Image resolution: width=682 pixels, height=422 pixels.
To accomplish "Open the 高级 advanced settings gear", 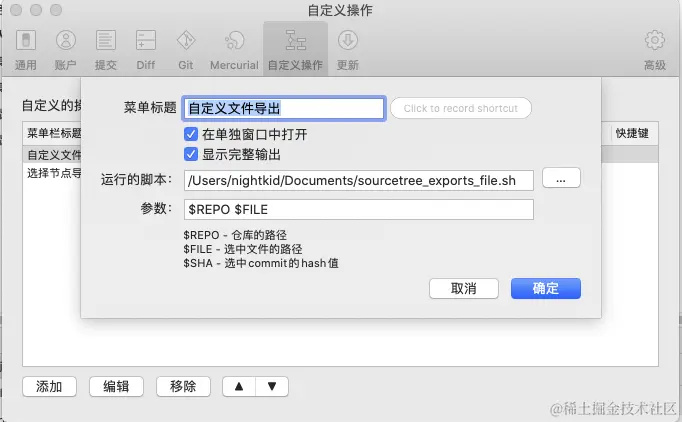I will 655,50.
